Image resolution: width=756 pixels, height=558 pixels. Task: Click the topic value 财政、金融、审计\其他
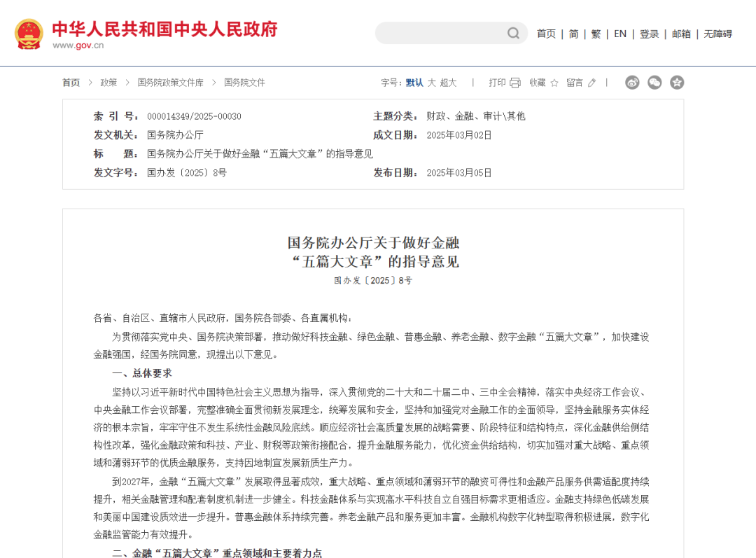click(476, 116)
